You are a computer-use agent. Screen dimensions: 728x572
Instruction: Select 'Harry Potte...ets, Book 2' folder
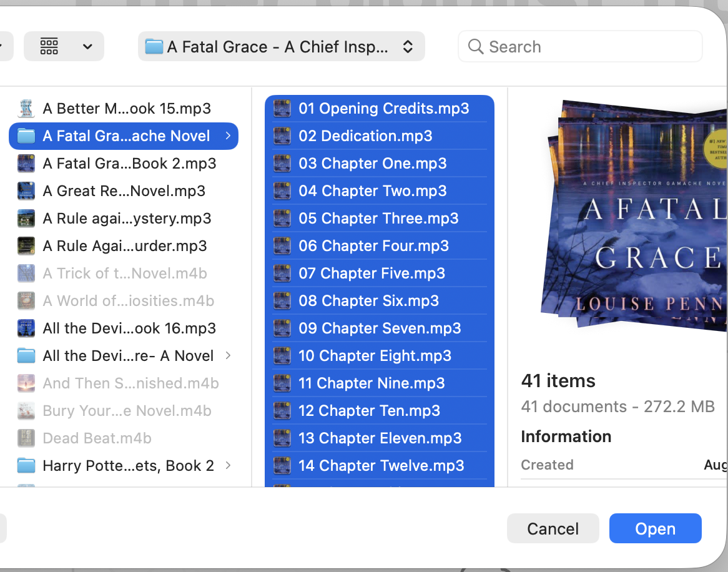(x=124, y=465)
